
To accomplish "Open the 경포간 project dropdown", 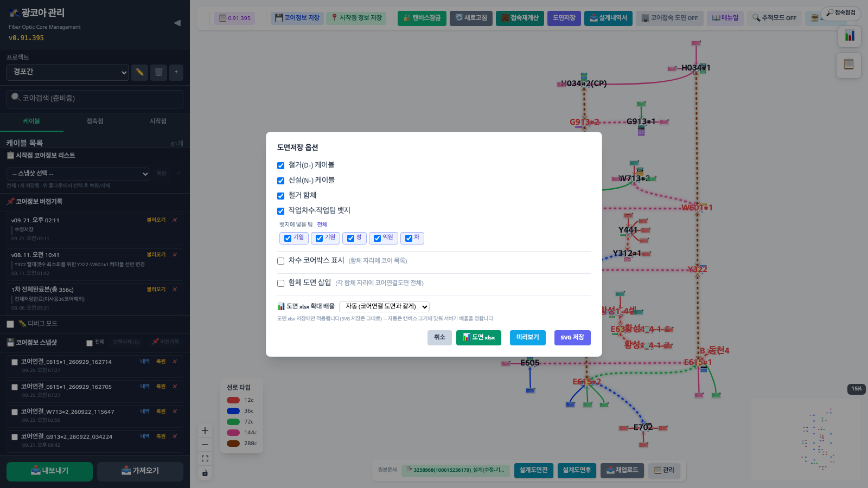I will click(68, 72).
